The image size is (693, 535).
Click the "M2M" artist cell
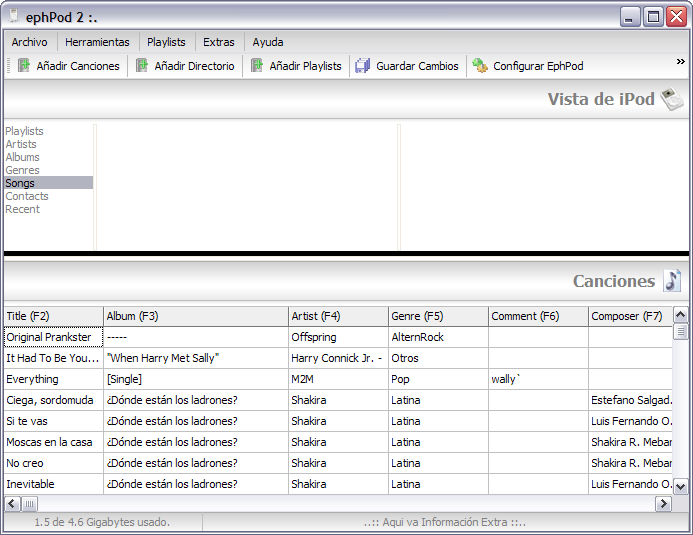tap(338, 379)
